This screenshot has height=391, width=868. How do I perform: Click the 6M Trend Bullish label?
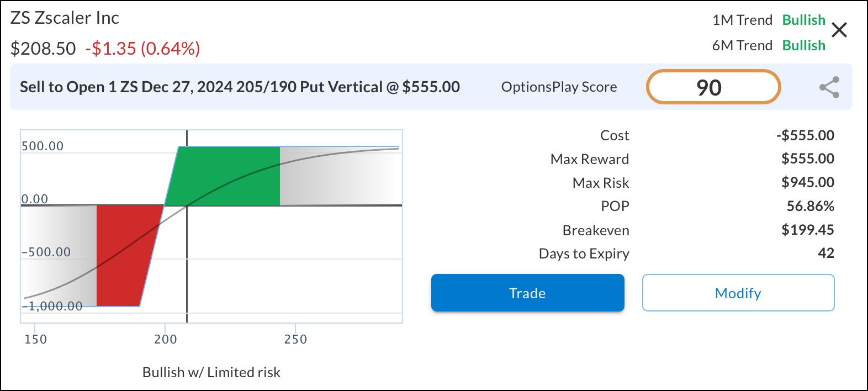pos(803,45)
